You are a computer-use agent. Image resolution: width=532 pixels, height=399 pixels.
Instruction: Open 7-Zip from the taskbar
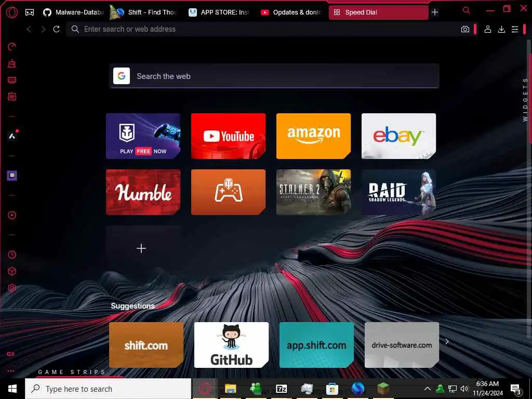[281, 389]
